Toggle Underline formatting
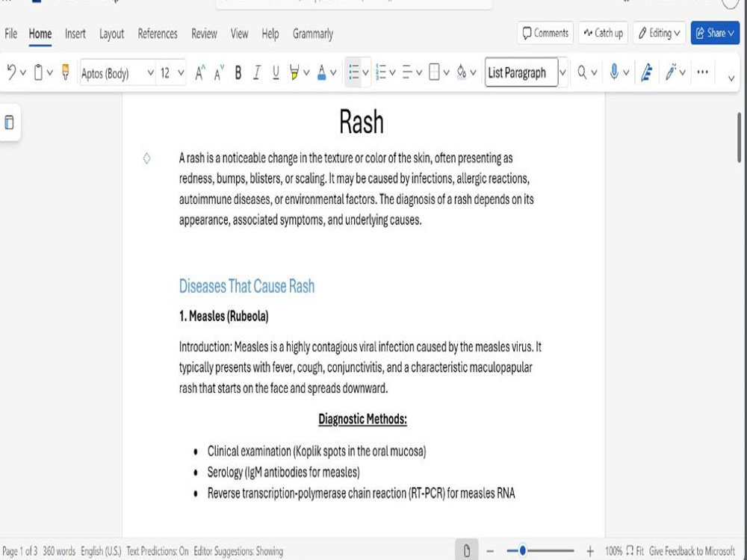The width and height of the screenshot is (747, 560). click(x=276, y=73)
